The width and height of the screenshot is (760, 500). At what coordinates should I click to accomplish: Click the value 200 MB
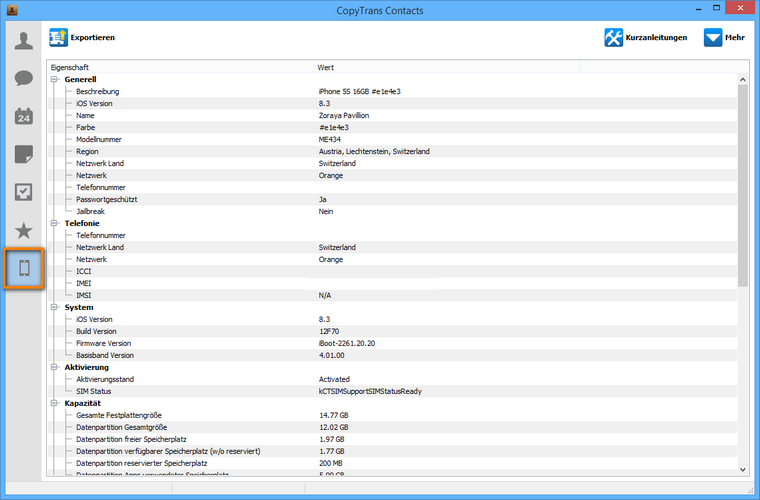coord(331,463)
